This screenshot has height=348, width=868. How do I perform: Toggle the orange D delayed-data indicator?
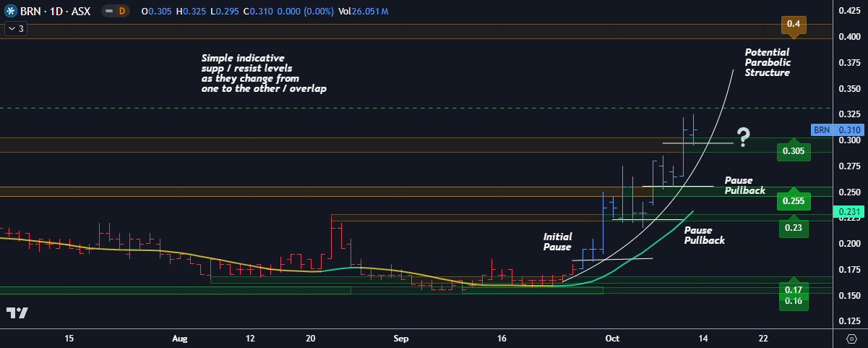121,12
